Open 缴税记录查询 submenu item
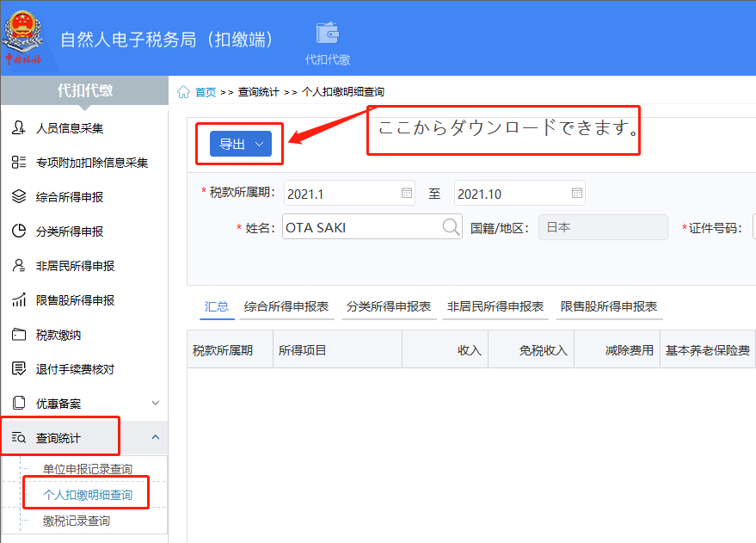The image size is (756, 543). click(77, 521)
